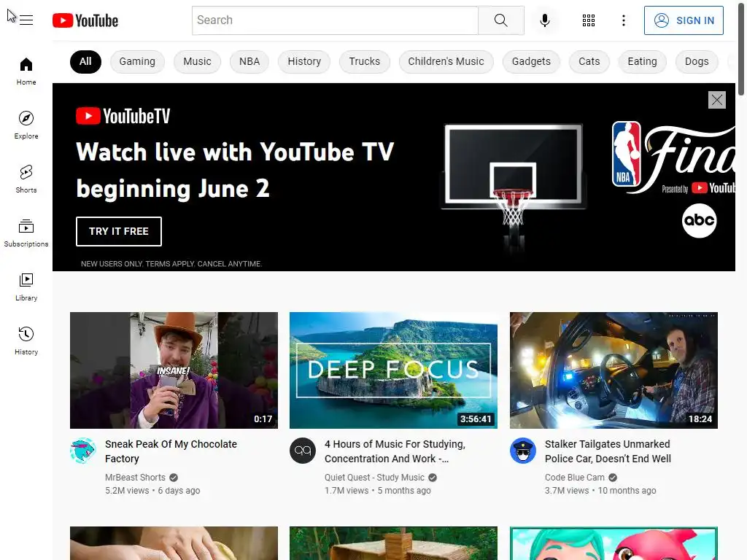Open Quiet Quest channel avatar

(303, 451)
